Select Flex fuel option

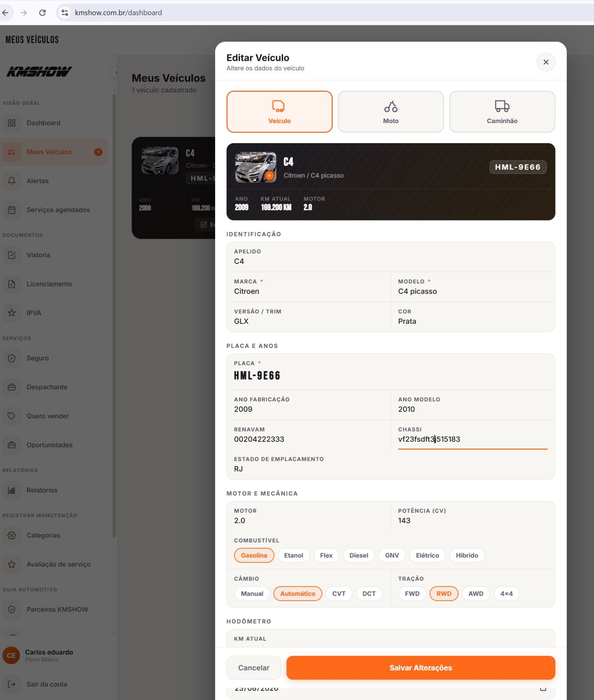pos(326,555)
